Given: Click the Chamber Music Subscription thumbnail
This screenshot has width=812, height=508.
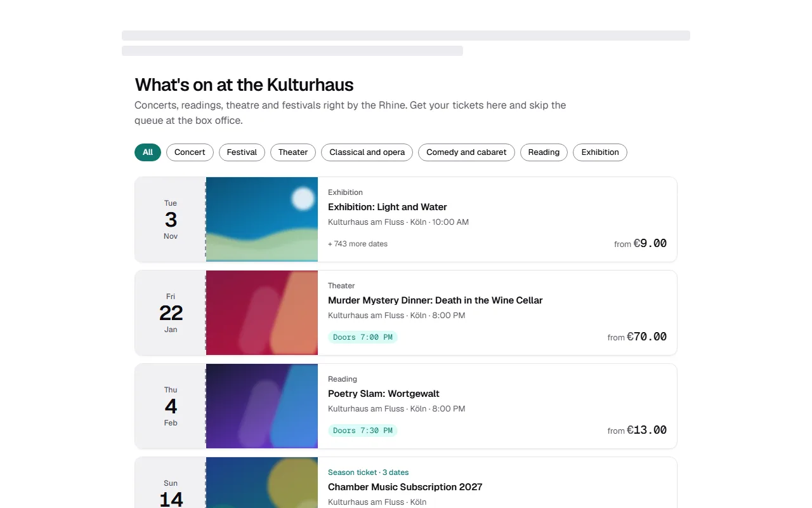Looking at the screenshot, I should click(262, 483).
